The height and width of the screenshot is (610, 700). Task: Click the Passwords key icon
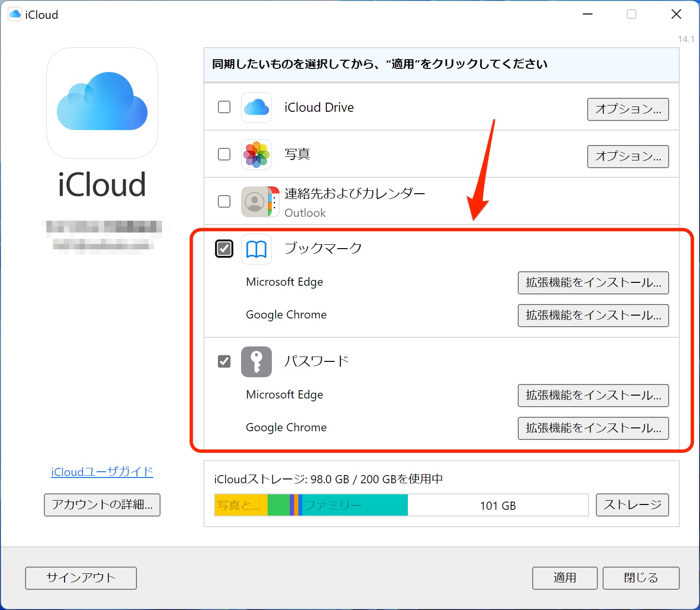(256, 361)
